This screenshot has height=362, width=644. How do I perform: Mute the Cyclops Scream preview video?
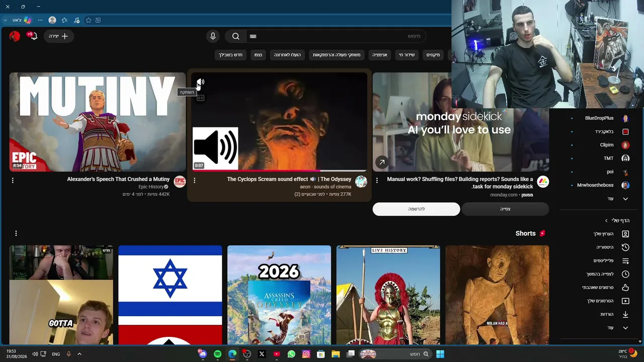pyautogui.click(x=200, y=82)
